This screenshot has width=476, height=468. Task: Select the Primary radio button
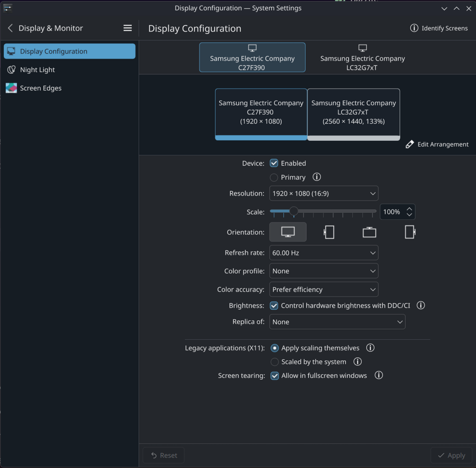[274, 177]
